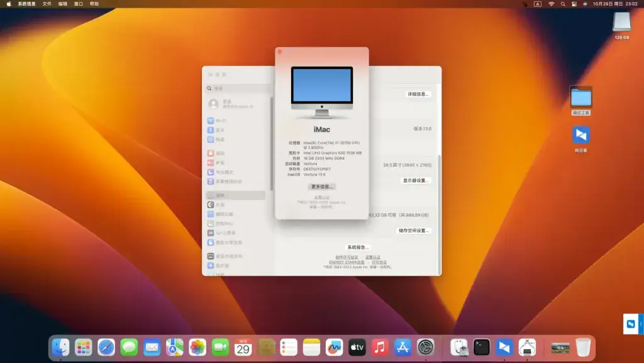
Task: Open the ENERGY STAR合规 link
Action: 347,262
